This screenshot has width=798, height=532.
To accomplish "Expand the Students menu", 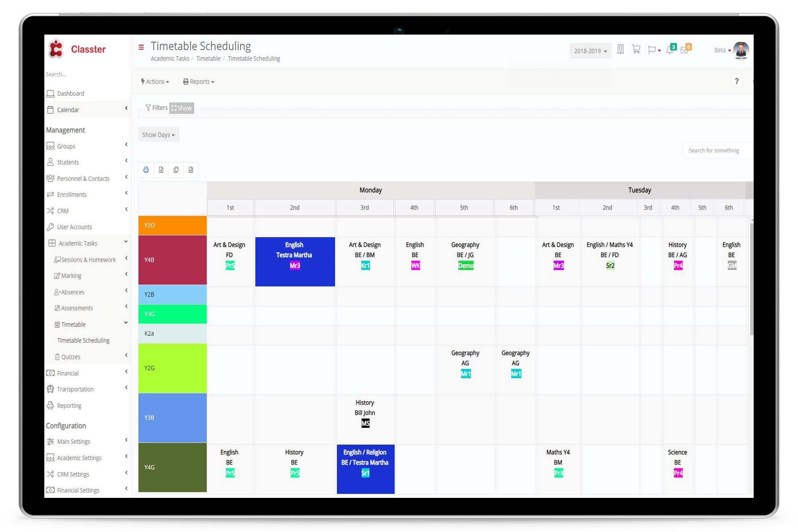I will (x=87, y=162).
